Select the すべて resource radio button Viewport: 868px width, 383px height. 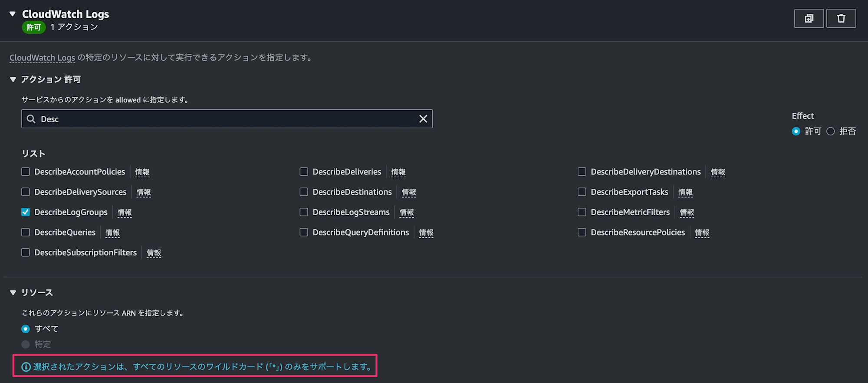pyautogui.click(x=26, y=329)
